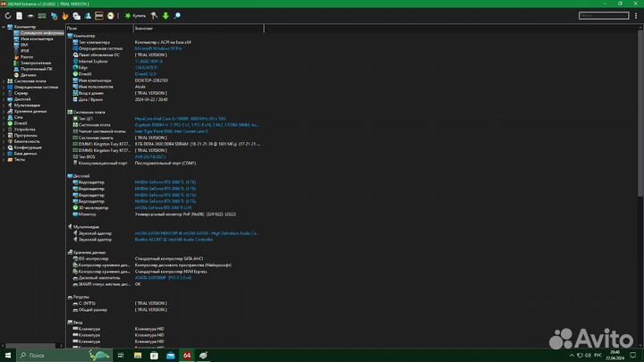Click the Refresh toolbar icon

(x=8, y=15)
